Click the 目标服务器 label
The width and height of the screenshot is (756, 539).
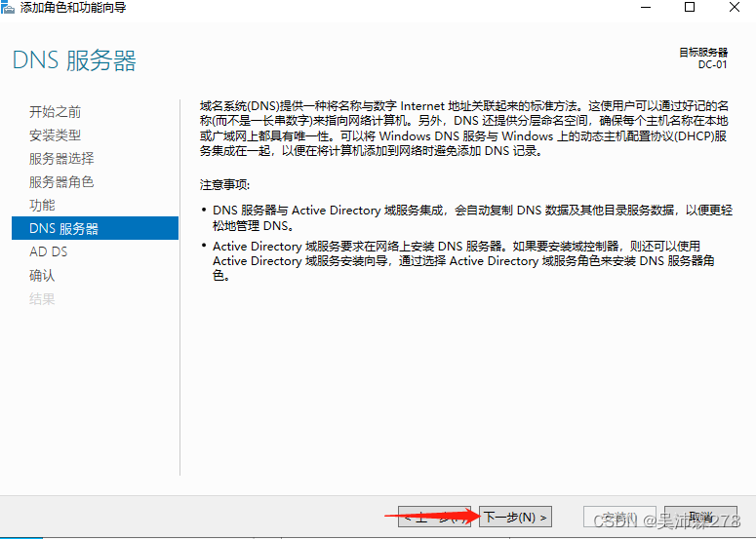[x=703, y=53]
